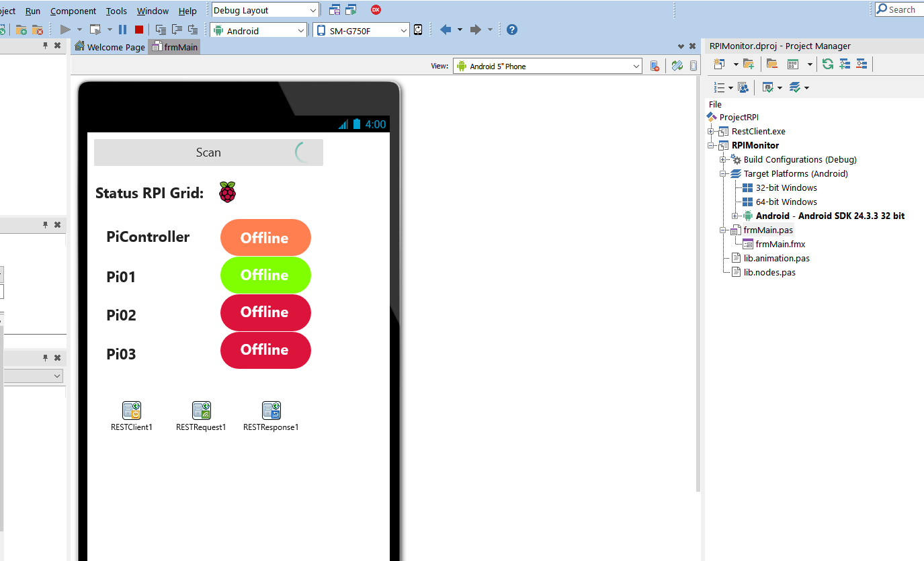Click the red Stop program button
924x561 pixels.
pyautogui.click(x=139, y=30)
